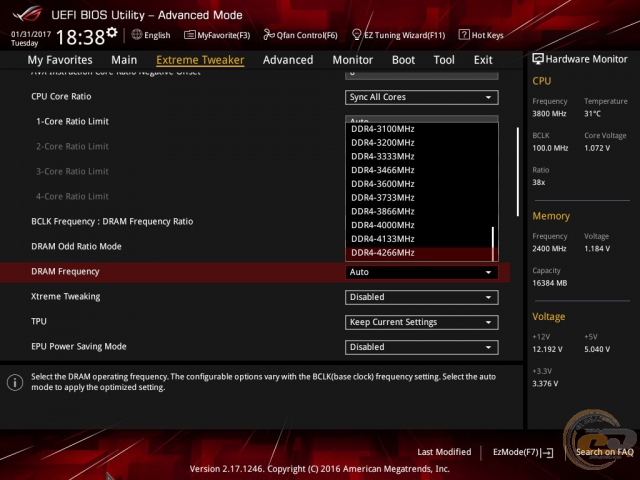Launch EZ Tuning Wizard lightbulb icon

(356, 35)
